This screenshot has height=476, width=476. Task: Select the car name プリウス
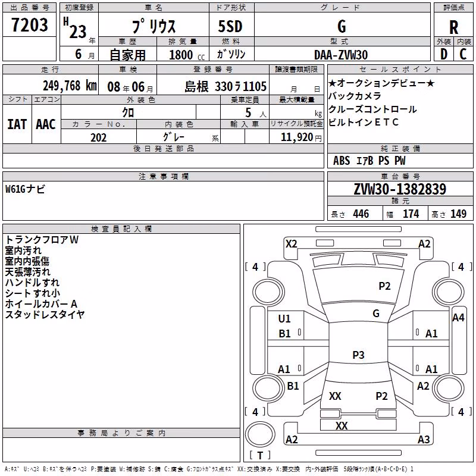(x=154, y=26)
